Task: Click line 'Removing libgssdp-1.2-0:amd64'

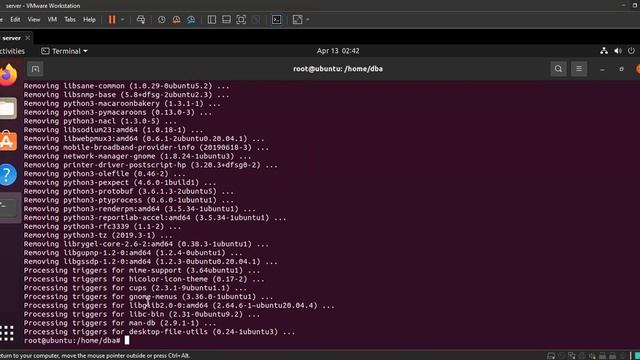Action: coord(151,262)
